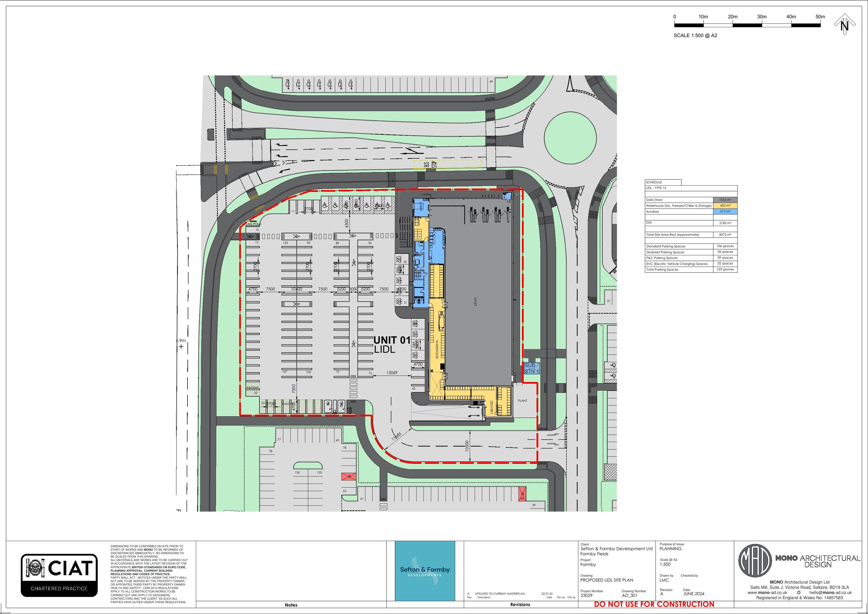The height and width of the screenshot is (614, 868).
Task: Click the www.mono-ad.co.uk website text
Action: click(767, 593)
